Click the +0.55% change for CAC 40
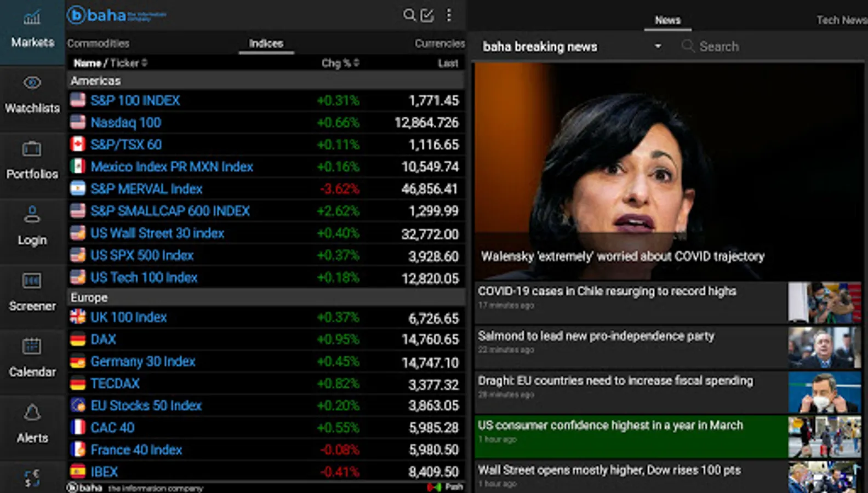The height and width of the screenshot is (493, 868). [x=338, y=428]
